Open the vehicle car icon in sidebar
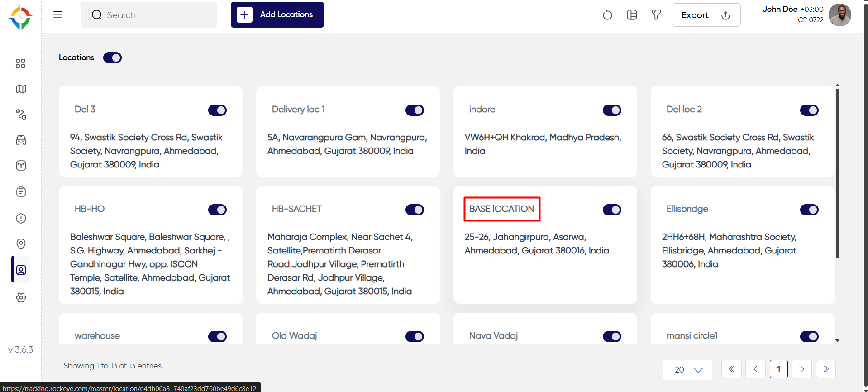The width and height of the screenshot is (868, 392). 21,140
